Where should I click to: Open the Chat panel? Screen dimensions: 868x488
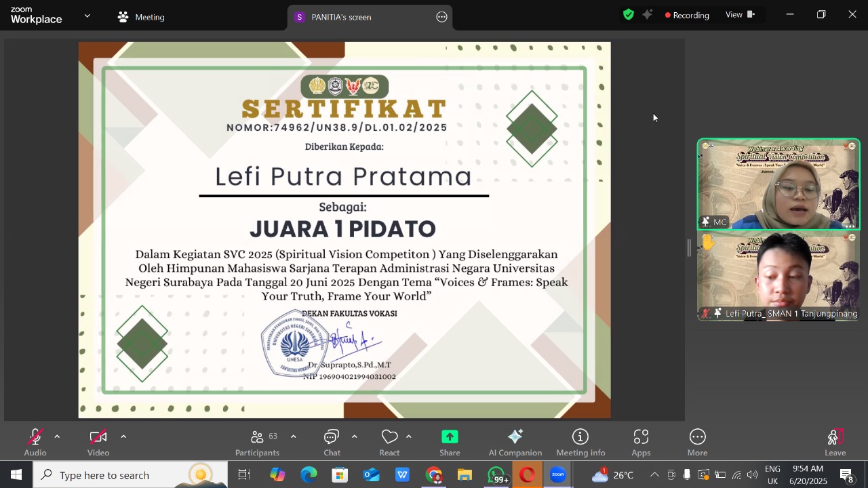point(332,443)
